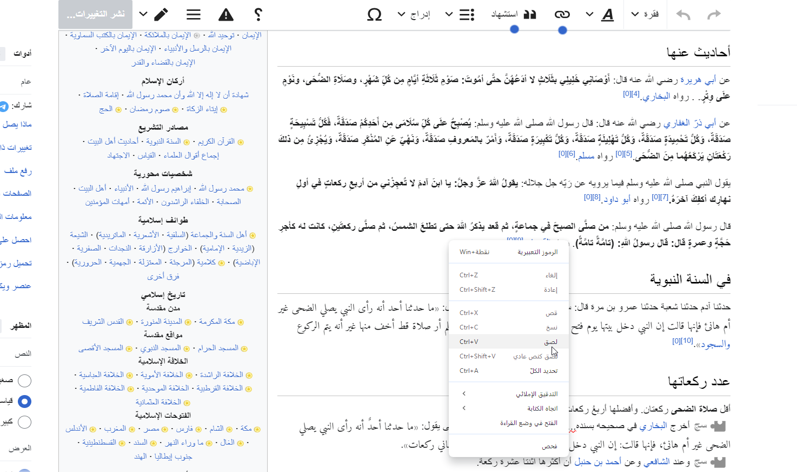The height and width of the screenshot is (472, 797).
Task: Expand the text style dropdown arrow
Action: [x=590, y=15]
